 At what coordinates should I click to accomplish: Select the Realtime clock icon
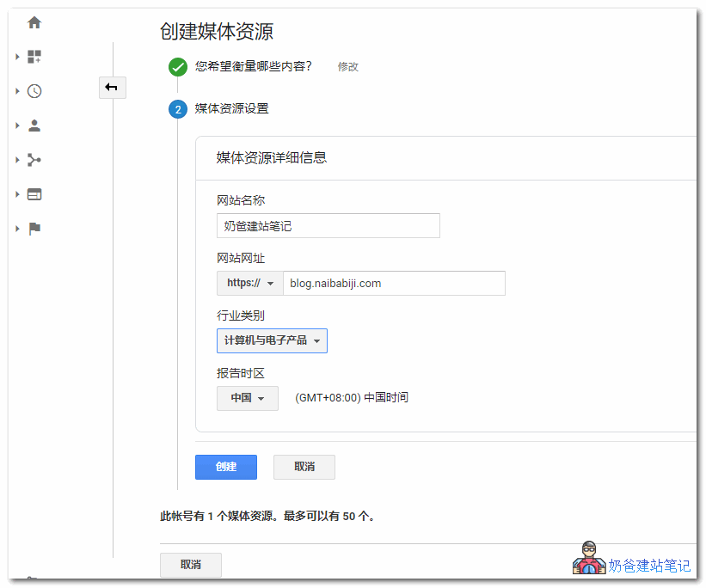point(34,91)
